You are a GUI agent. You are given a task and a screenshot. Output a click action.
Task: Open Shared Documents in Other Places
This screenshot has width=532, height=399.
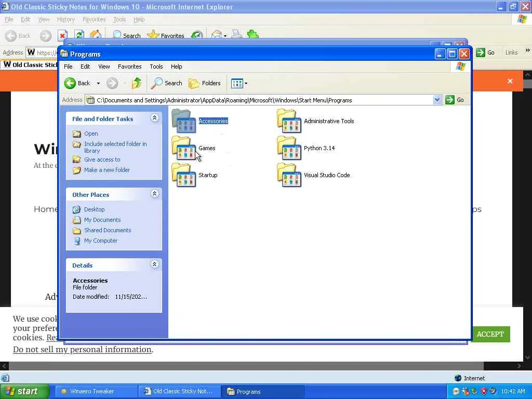click(x=108, y=230)
